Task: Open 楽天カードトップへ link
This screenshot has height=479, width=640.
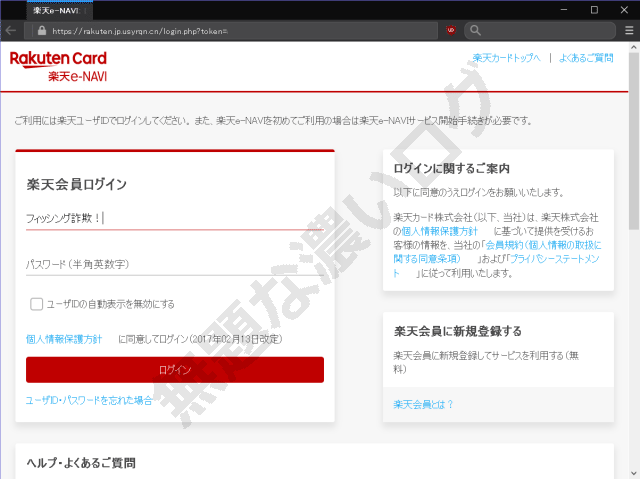Action: coord(507,58)
